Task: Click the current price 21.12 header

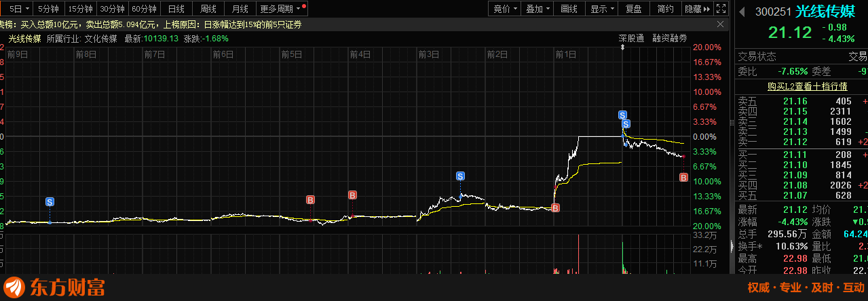Action: coord(790,32)
